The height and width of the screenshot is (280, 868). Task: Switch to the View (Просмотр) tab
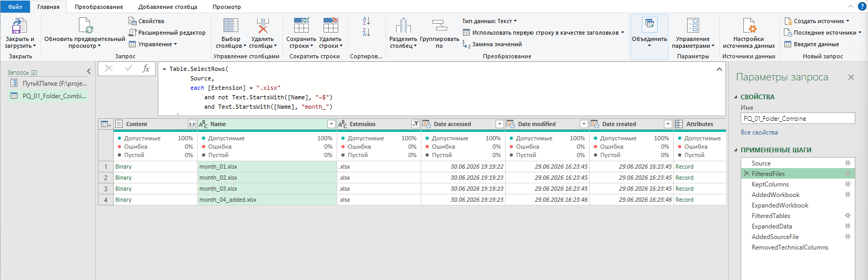[x=227, y=7]
